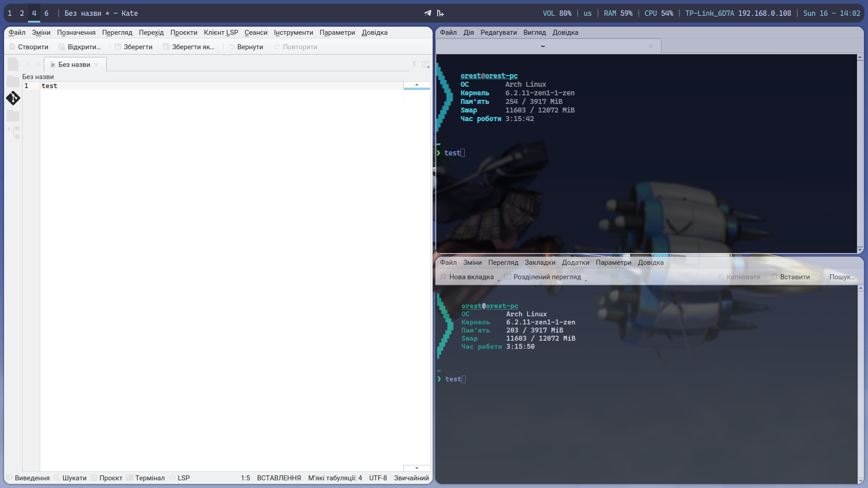Click the split view icon right of lightning icon
This screenshot has width=868, height=488.
(425, 64)
